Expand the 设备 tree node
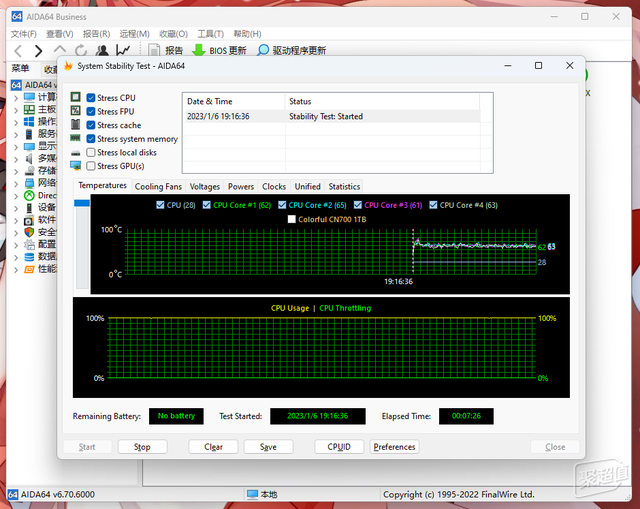The width and height of the screenshot is (640, 509). point(16,208)
